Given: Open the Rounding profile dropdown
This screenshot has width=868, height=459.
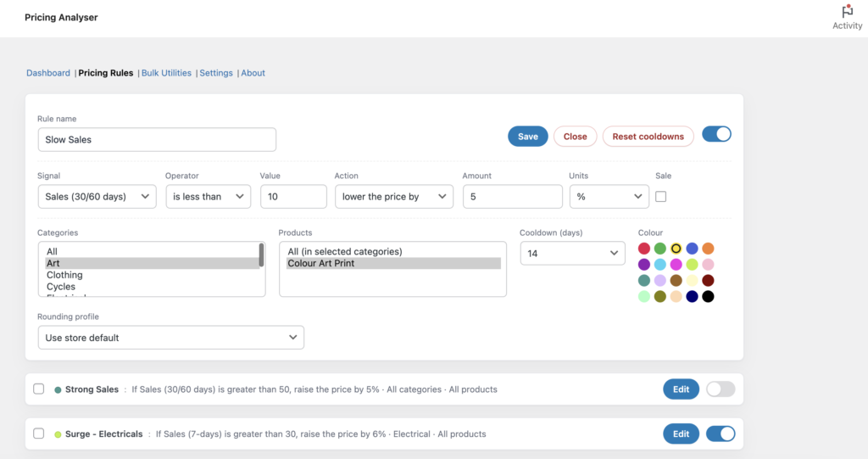Looking at the screenshot, I should [170, 338].
